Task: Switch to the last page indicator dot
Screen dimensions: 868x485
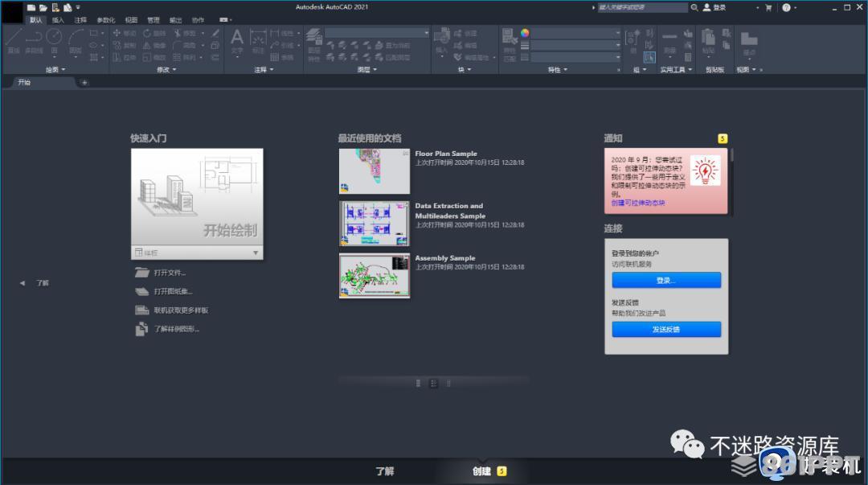Action: [x=448, y=383]
